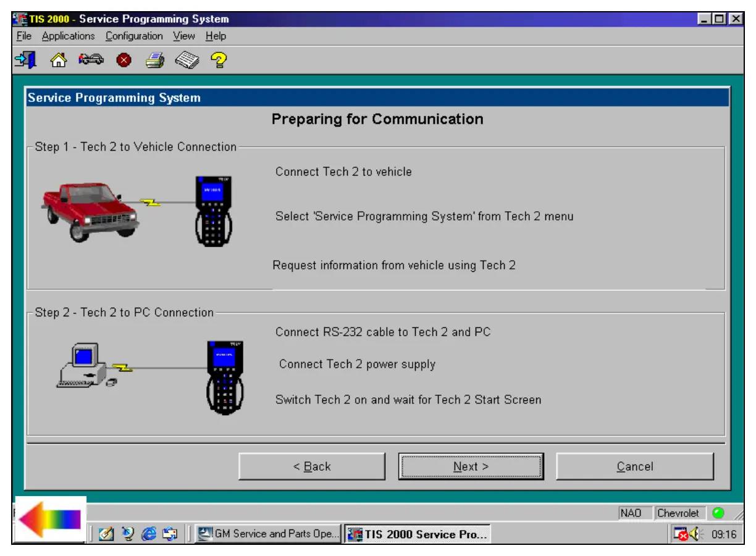Image resolution: width=756 pixels, height=556 pixels.
Task: Switch to GM Service and Parts taskbar window
Action: point(268,534)
